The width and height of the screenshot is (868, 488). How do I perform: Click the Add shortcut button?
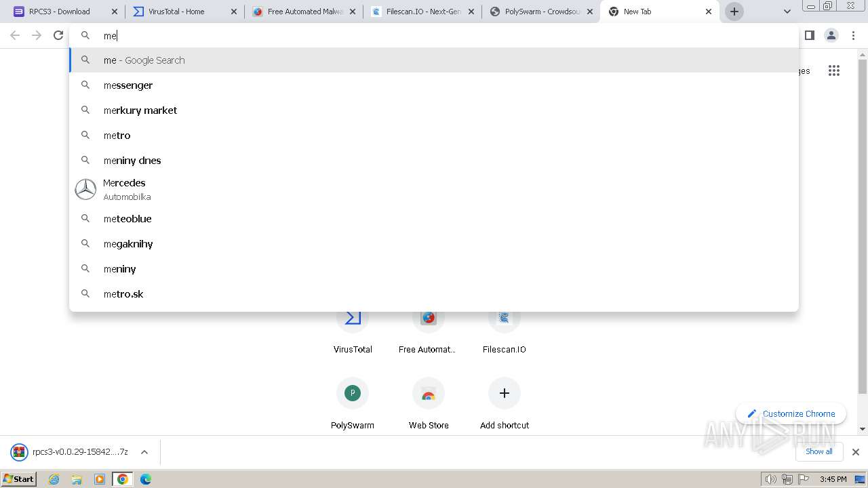point(505,405)
